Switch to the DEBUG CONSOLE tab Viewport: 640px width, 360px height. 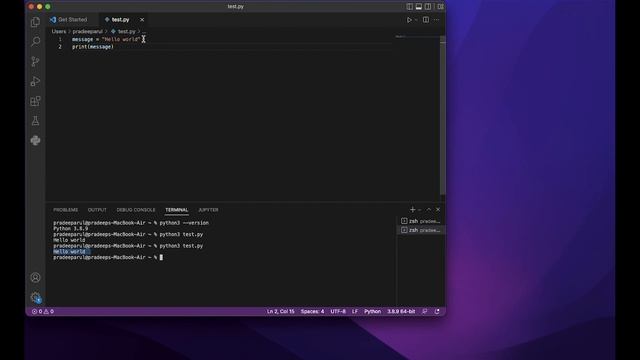(x=136, y=210)
